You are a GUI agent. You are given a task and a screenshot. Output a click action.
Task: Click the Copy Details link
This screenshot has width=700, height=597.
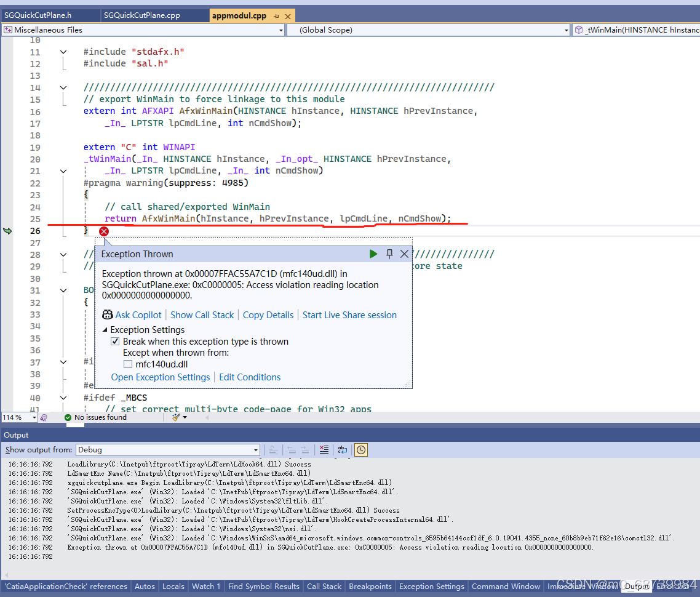(268, 315)
